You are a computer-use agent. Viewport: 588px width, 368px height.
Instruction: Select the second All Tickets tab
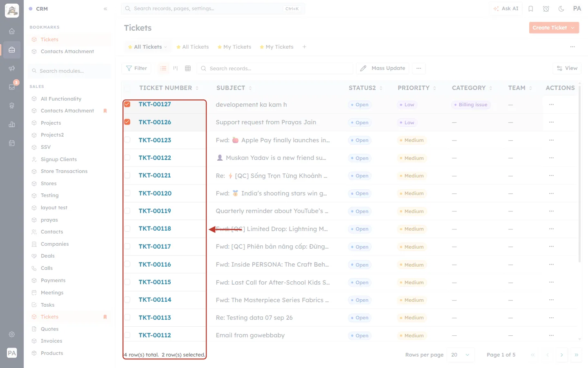pos(192,47)
